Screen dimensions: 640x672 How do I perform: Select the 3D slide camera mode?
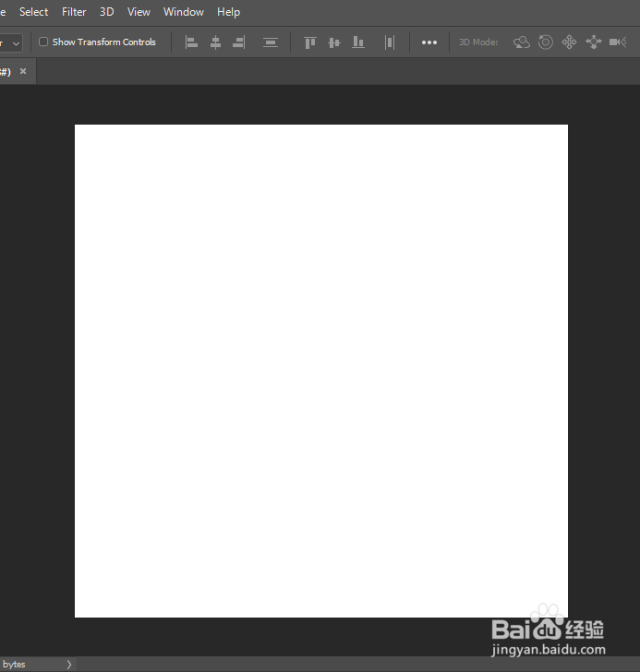pyautogui.click(x=593, y=42)
